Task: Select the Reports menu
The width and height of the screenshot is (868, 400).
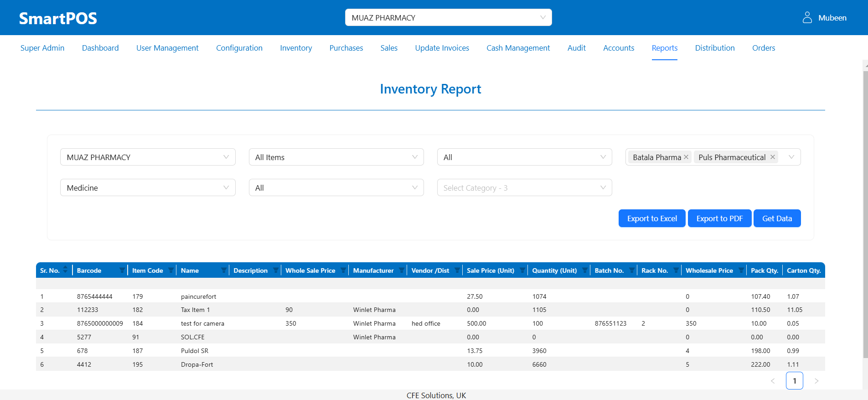Action: pyautogui.click(x=665, y=48)
